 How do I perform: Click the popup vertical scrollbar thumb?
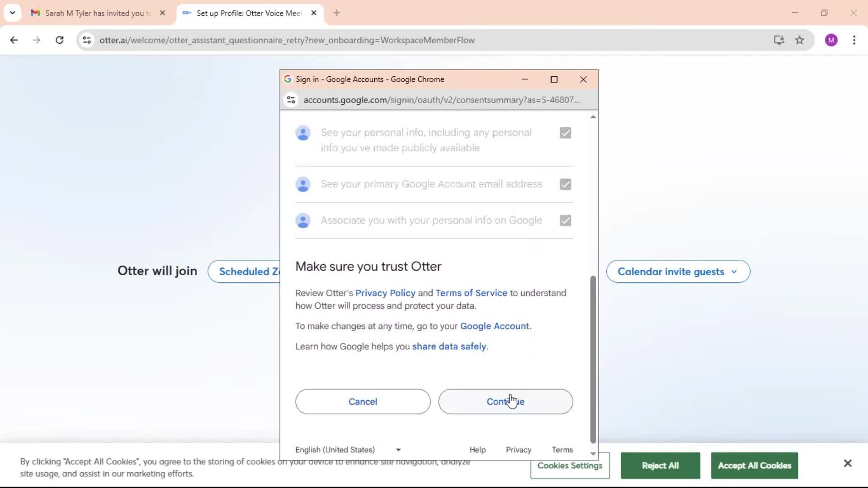(x=593, y=360)
